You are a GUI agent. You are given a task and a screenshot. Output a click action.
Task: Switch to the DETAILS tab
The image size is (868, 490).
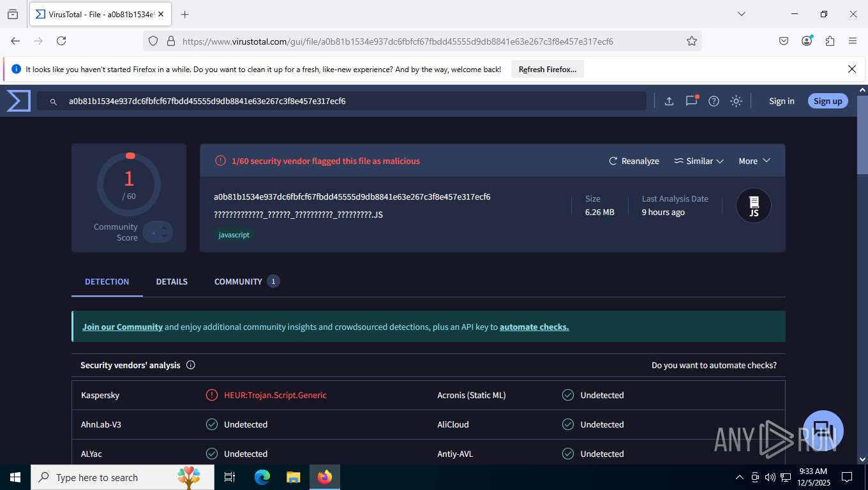click(x=172, y=281)
